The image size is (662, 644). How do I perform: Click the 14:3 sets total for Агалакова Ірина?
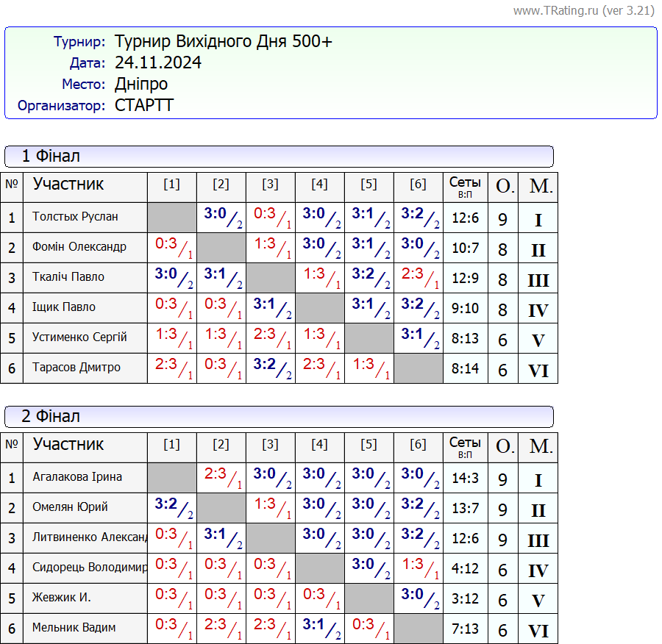click(x=465, y=478)
